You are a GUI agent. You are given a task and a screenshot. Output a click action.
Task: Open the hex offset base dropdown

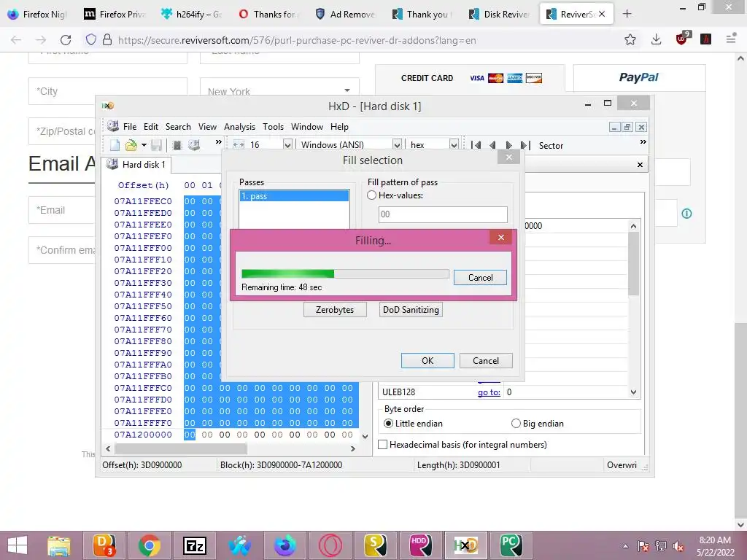454,145
